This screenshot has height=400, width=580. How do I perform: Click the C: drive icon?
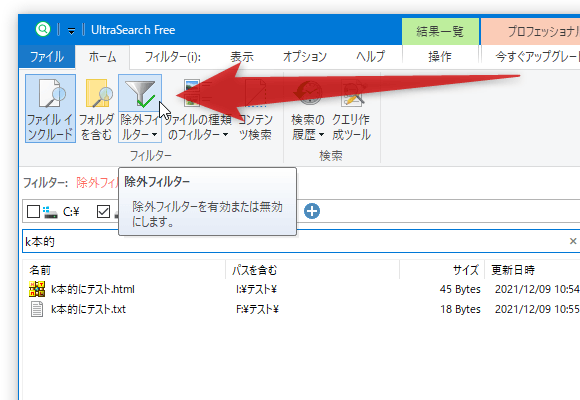(50, 212)
